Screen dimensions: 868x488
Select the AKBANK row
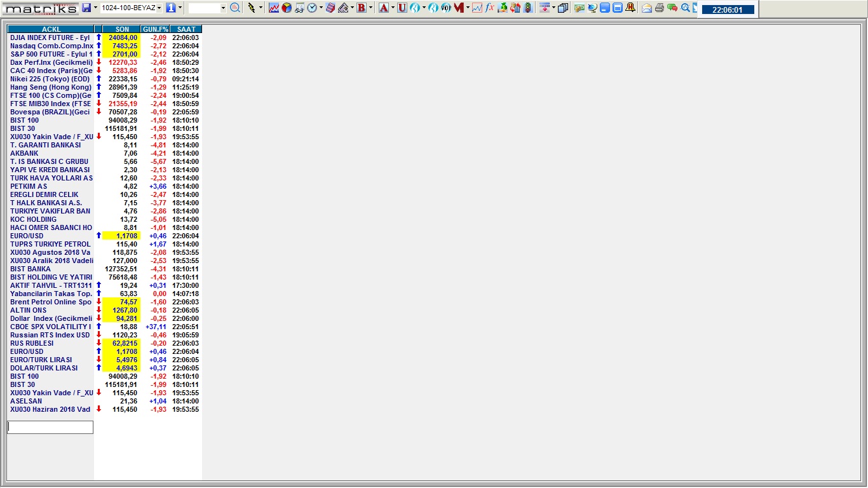point(105,153)
